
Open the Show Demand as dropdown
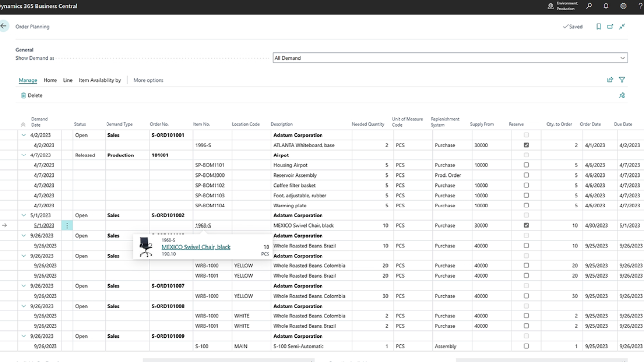pos(622,58)
